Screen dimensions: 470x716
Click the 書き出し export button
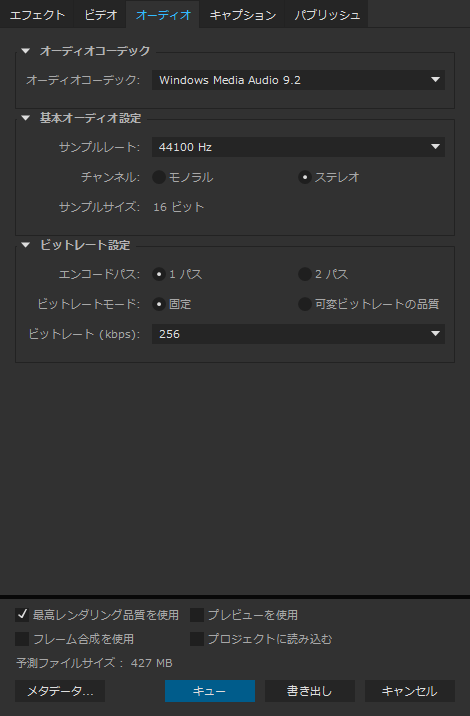[310, 691]
